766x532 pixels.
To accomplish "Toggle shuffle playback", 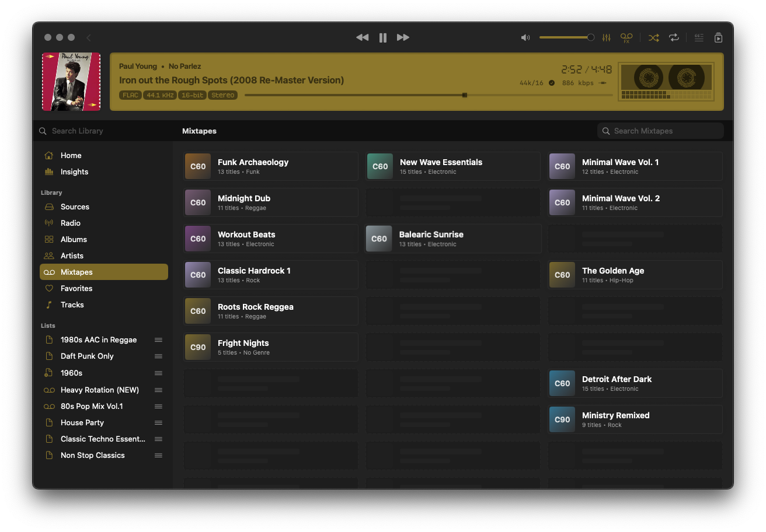I will click(654, 37).
